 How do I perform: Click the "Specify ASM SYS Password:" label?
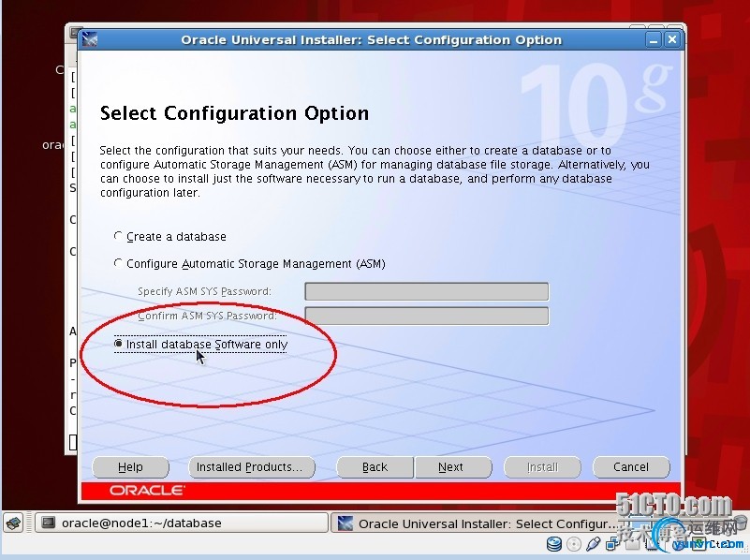[x=204, y=291]
